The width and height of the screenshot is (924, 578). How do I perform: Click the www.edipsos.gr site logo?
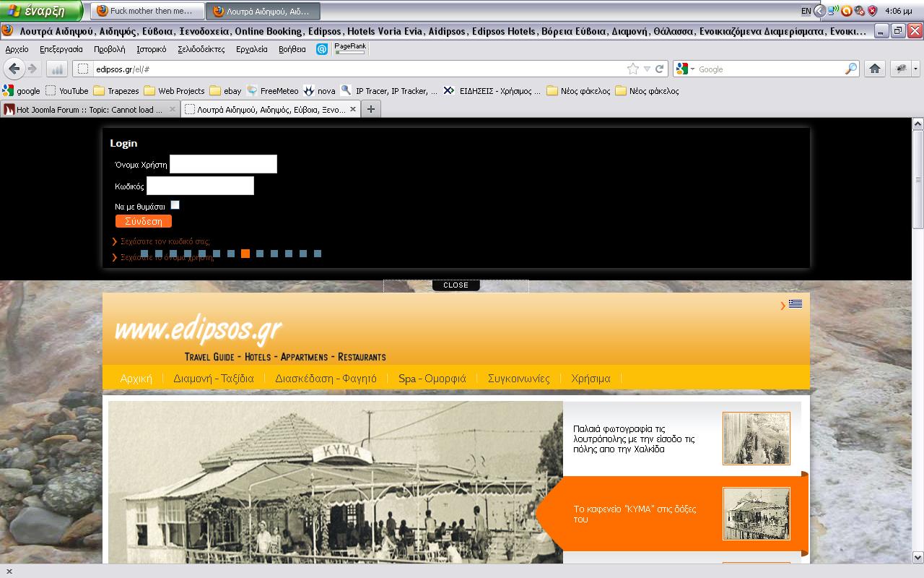click(x=197, y=329)
